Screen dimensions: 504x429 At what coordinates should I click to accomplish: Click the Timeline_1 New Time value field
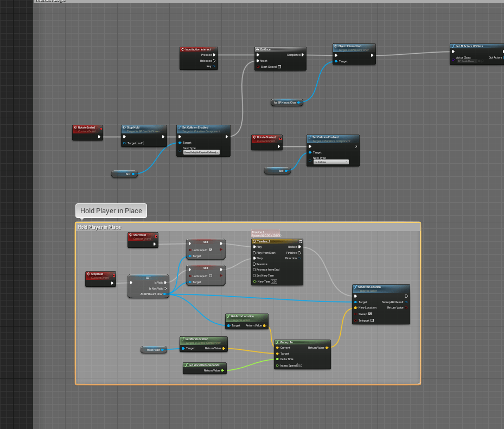[273, 281]
